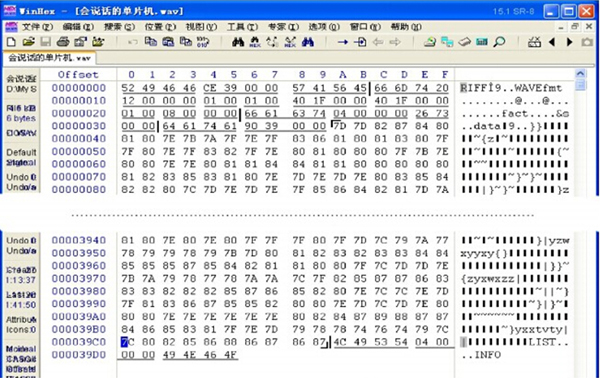Undo the last change with undo arrow

(x=132, y=42)
